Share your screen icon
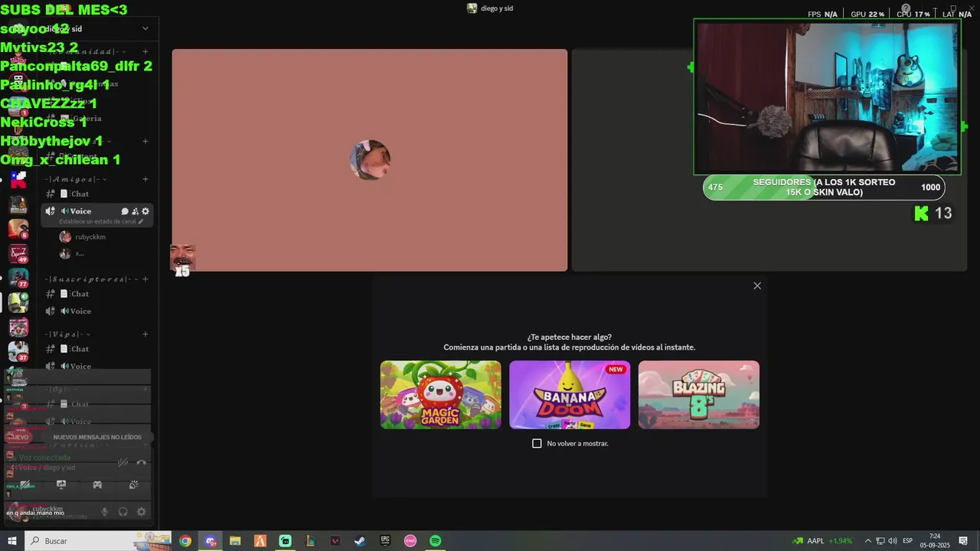Viewport: 980px width, 551px height. pyautogui.click(x=61, y=484)
